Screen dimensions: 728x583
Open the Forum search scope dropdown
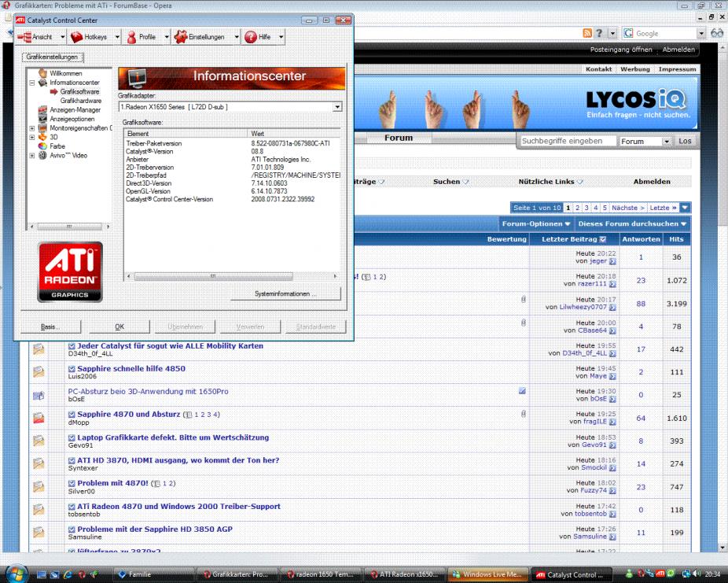pyautogui.click(x=666, y=141)
